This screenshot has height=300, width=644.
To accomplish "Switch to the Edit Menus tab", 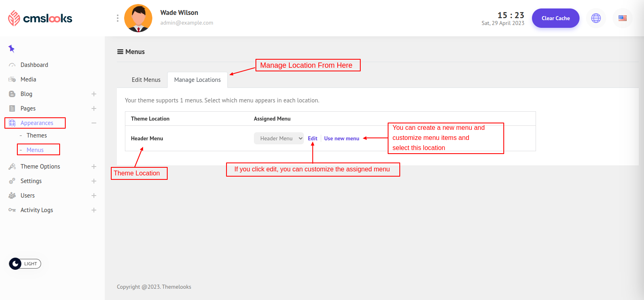I will (146, 80).
